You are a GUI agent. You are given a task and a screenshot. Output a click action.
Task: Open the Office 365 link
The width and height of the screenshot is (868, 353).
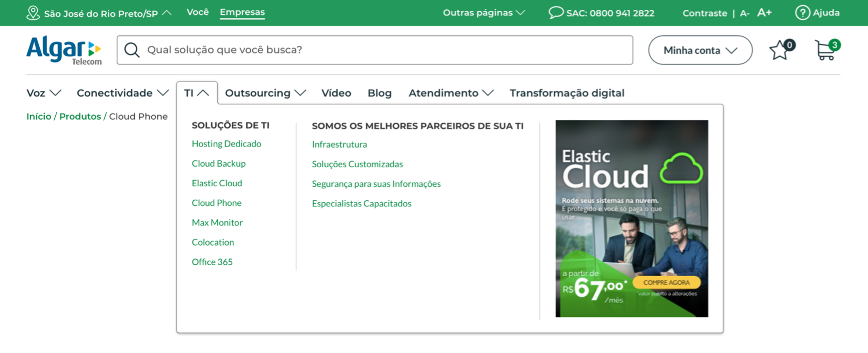212,262
